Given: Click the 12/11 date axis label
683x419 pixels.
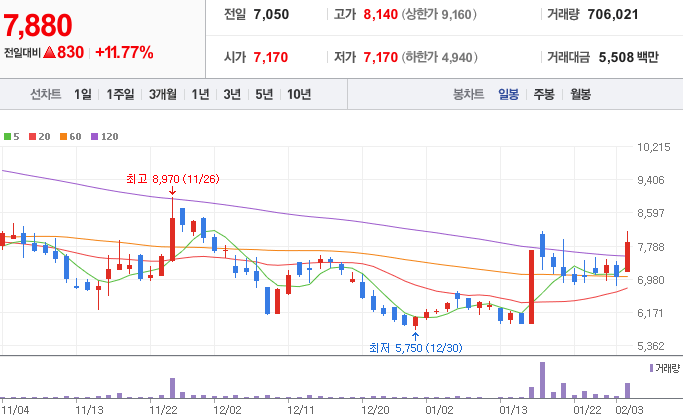Looking at the screenshot, I should coord(301,410).
